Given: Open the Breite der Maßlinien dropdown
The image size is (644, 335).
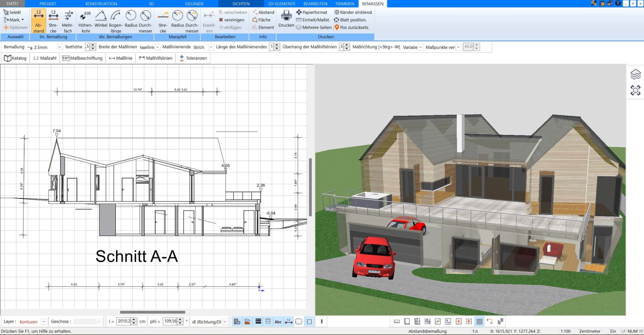Looking at the screenshot, I should [157, 47].
